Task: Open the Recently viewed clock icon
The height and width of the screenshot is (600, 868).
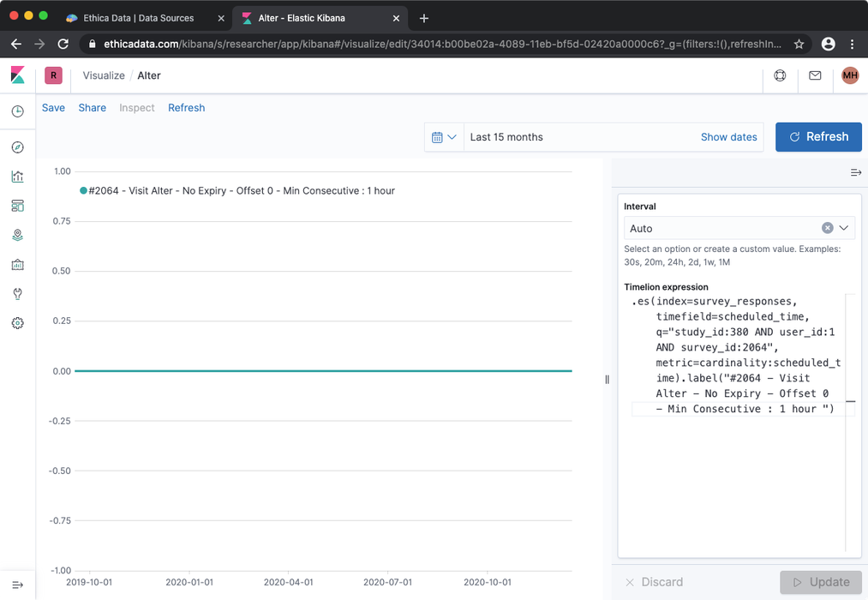Action: (x=17, y=111)
